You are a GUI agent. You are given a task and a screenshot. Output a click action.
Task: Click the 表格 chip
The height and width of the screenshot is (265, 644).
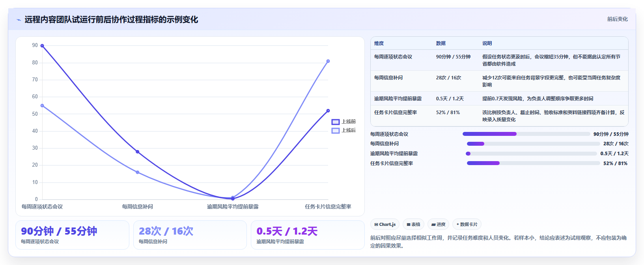click(x=413, y=224)
